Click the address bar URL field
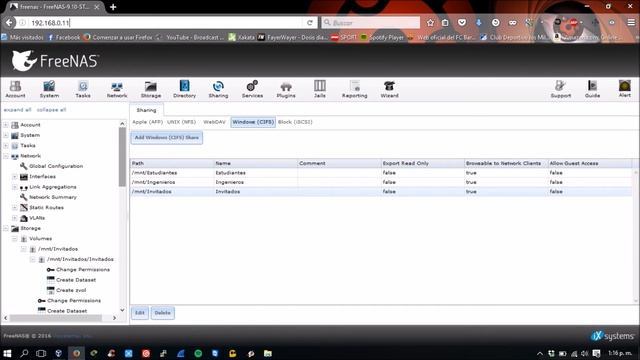 (165, 23)
